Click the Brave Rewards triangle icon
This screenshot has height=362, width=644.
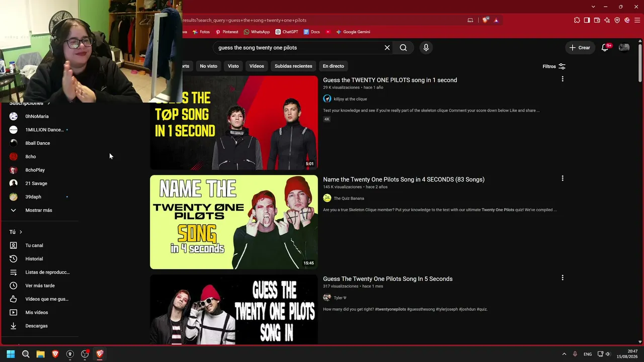496,20
